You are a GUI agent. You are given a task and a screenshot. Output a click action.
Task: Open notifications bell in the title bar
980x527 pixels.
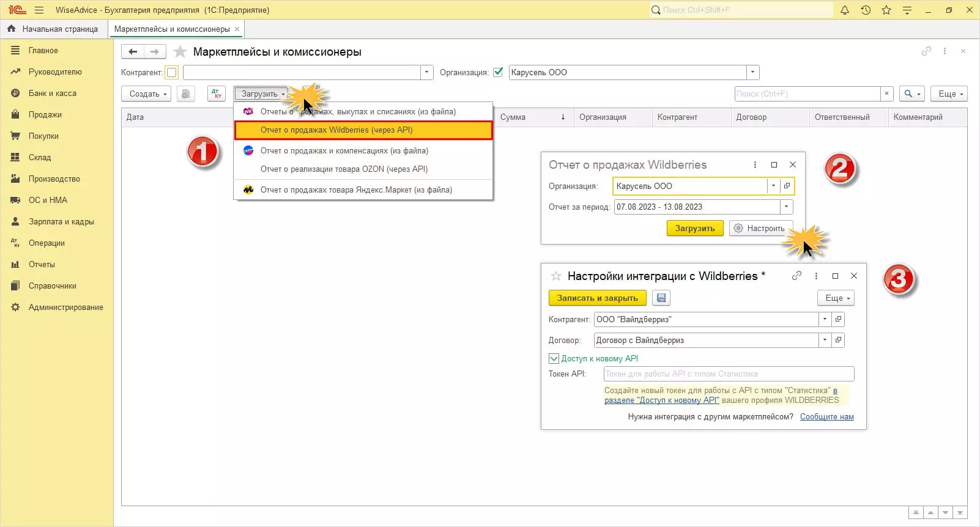click(x=845, y=10)
